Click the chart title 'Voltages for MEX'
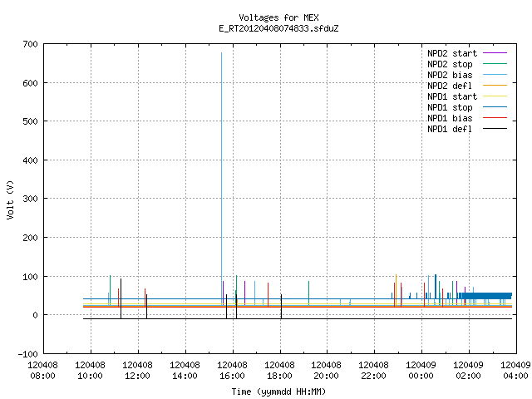 point(278,17)
